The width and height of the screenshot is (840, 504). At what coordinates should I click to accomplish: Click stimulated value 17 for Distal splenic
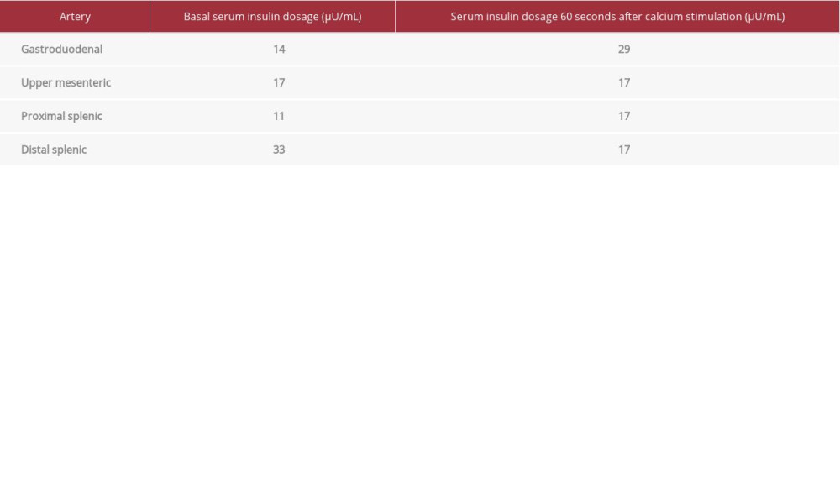click(x=624, y=150)
